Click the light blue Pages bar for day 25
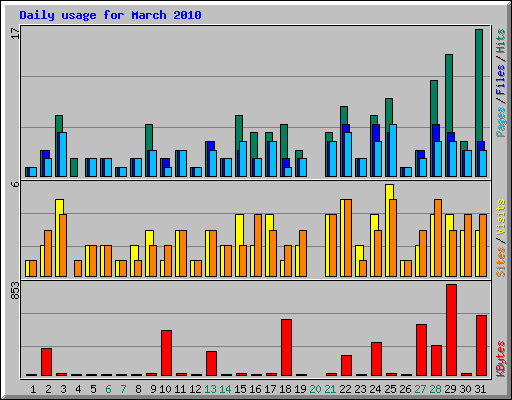The height and width of the screenshot is (400, 512). tap(393, 150)
